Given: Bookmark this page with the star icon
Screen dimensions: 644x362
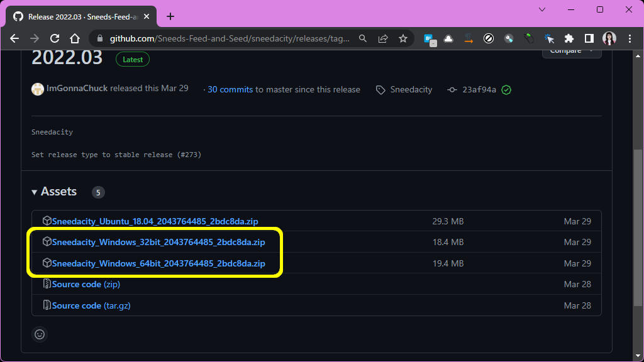Looking at the screenshot, I should pyautogui.click(x=403, y=38).
